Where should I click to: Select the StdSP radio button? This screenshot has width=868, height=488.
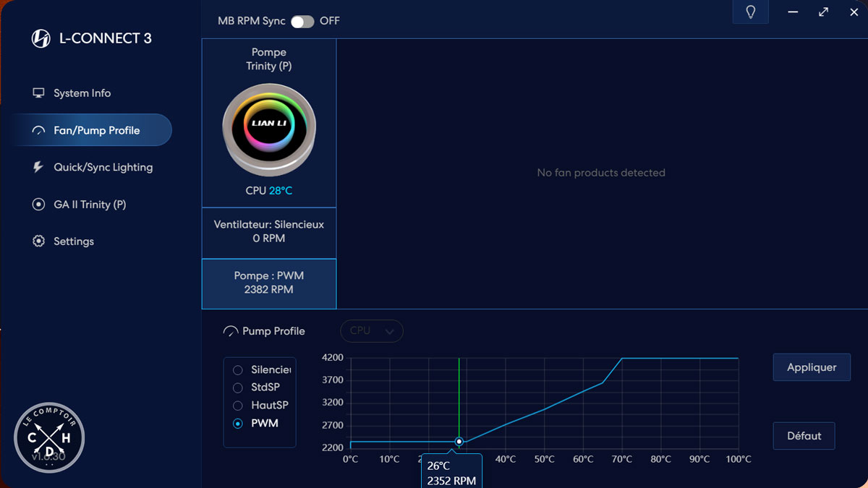coord(237,388)
